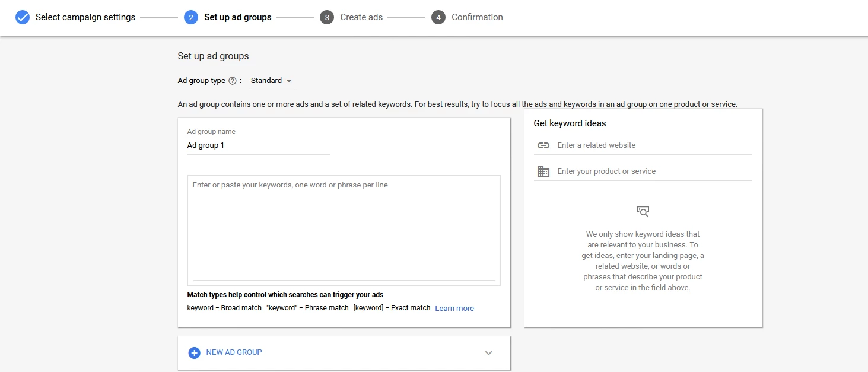Click the step 2 circle icon
This screenshot has width=868, height=372.
coord(191,17)
